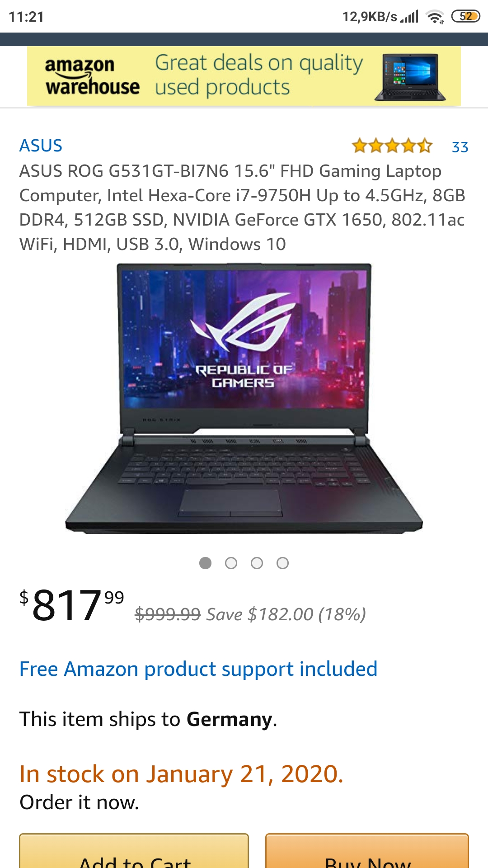
Task: Tap the Add to Cart button
Action: (134, 851)
